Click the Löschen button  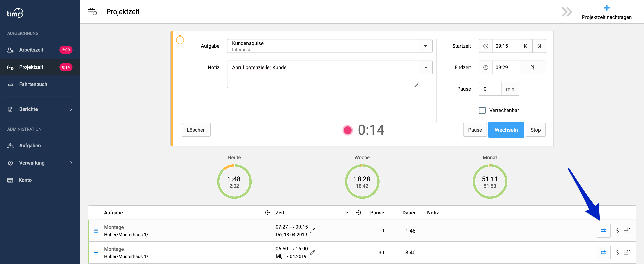(x=196, y=130)
